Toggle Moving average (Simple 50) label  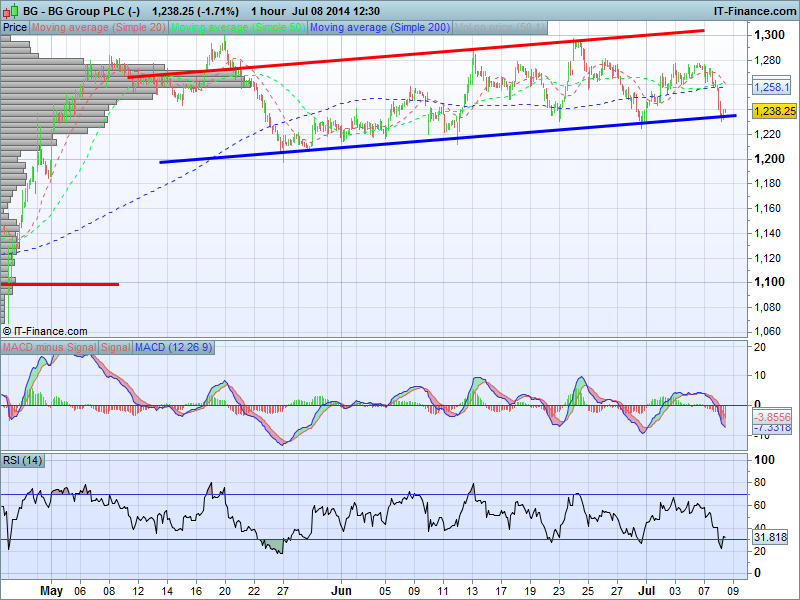point(238,28)
